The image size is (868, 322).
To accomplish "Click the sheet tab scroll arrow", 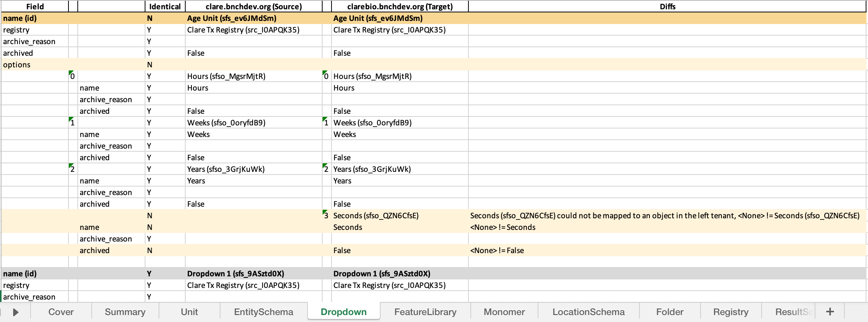I will (x=15, y=312).
